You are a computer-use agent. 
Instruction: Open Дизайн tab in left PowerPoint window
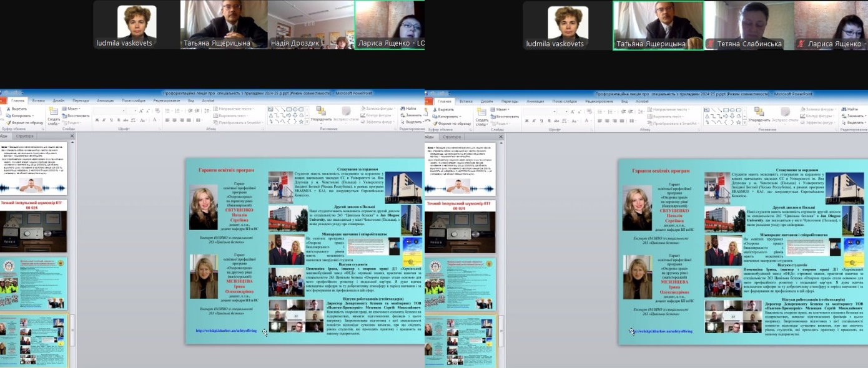[x=58, y=100]
